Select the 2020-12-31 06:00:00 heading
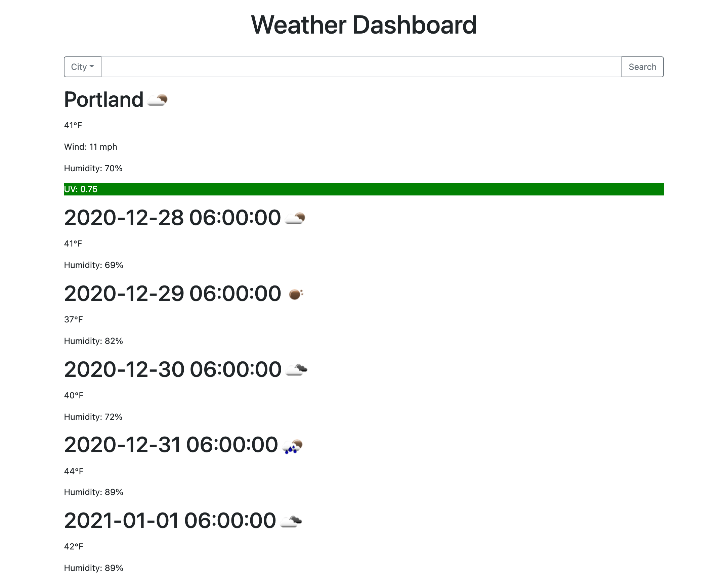This screenshot has width=728, height=583. 171,445
